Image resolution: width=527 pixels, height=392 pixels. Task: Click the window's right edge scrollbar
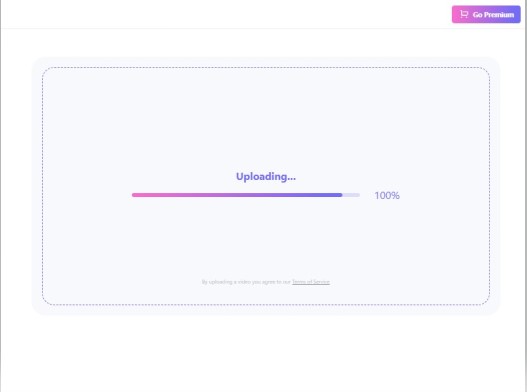coord(526,196)
